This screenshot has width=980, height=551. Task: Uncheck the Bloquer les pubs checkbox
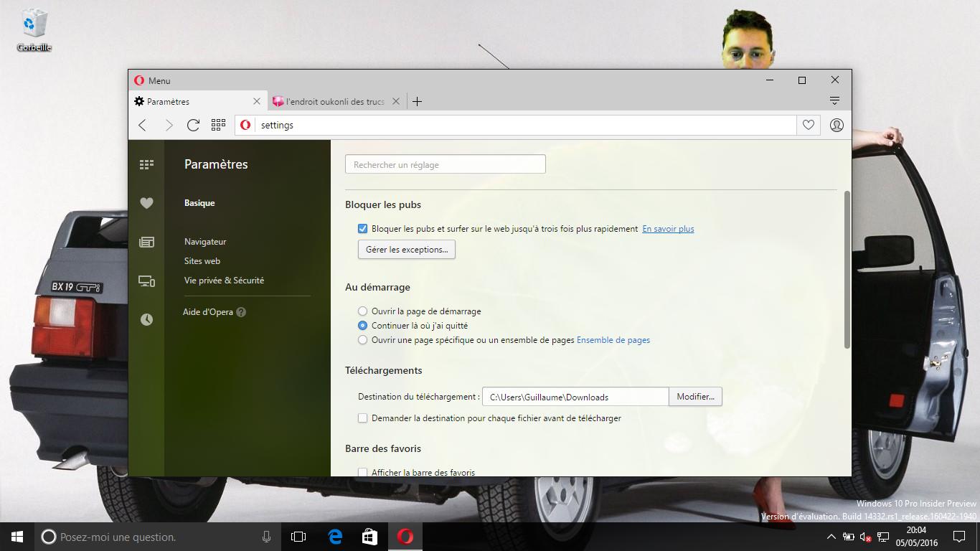pyautogui.click(x=363, y=229)
